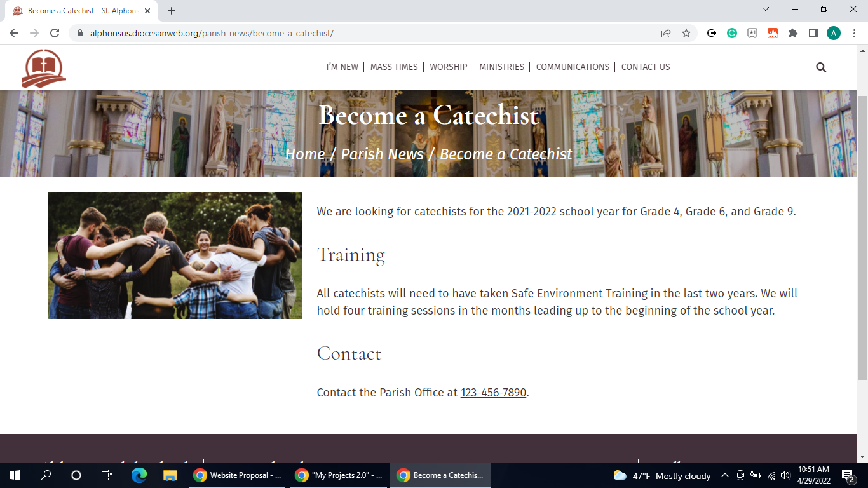Click the share this page icon
The height and width of the screenshot is (488, 868).
point(666,34)
